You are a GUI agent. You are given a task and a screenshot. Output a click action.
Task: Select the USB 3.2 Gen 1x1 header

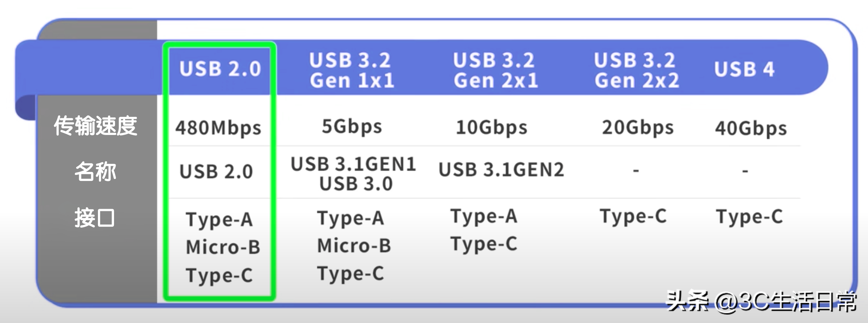click(x=351, y=70)
